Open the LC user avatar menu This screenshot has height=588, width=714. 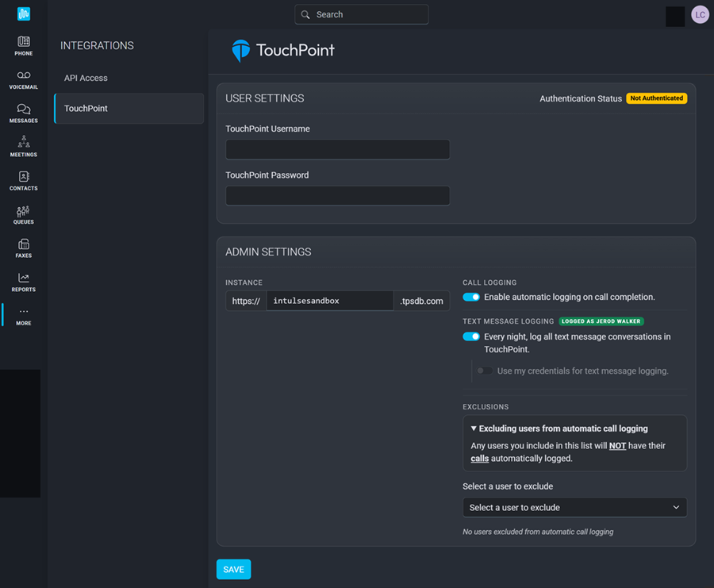coord(700,14)
